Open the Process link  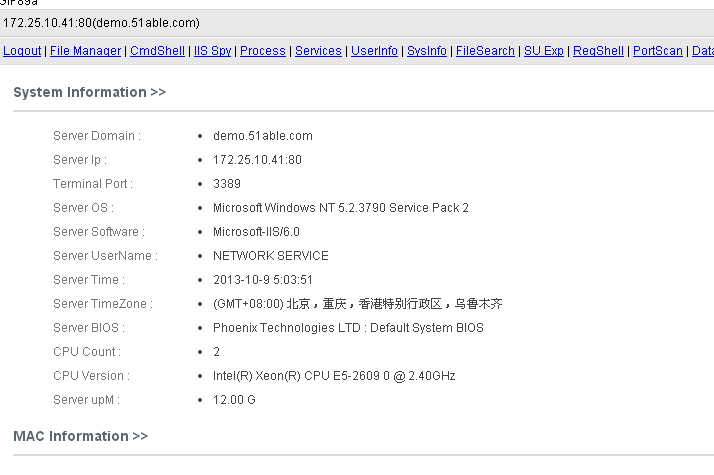(x=263, y=51)
